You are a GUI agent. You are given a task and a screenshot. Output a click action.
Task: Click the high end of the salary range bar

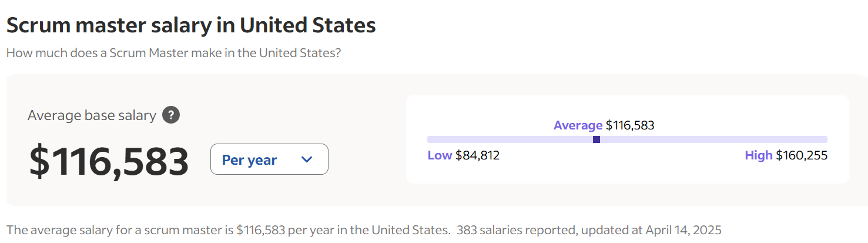[x=824, y=139]
